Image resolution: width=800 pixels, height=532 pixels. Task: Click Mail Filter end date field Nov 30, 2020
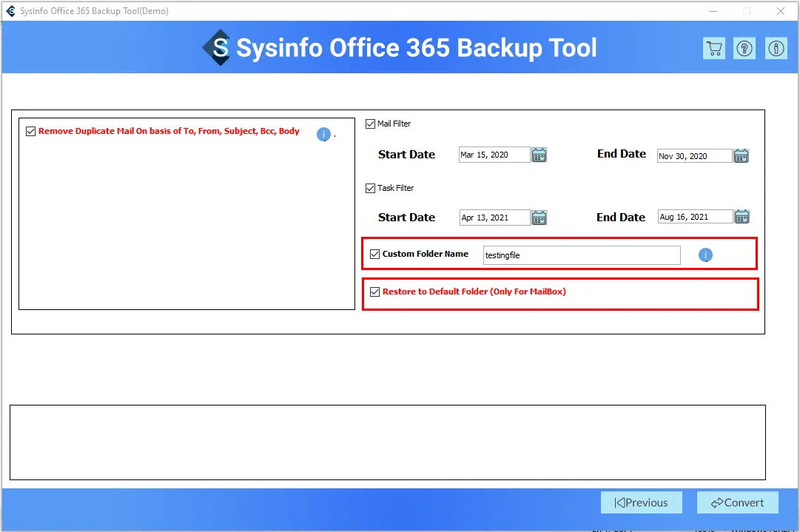pos(695,155)
